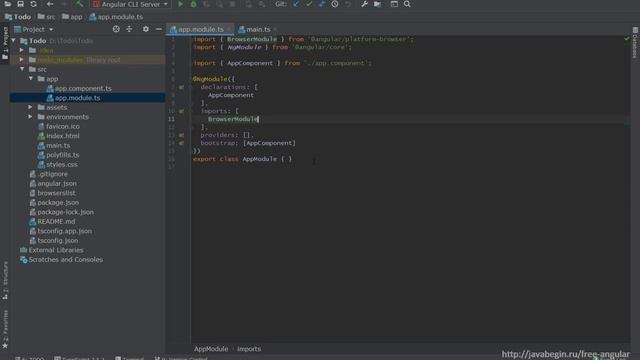Select favicon.ico in the project tree
Image resolution: width=640 pixels, height=360 pixels.
(62, 126)
